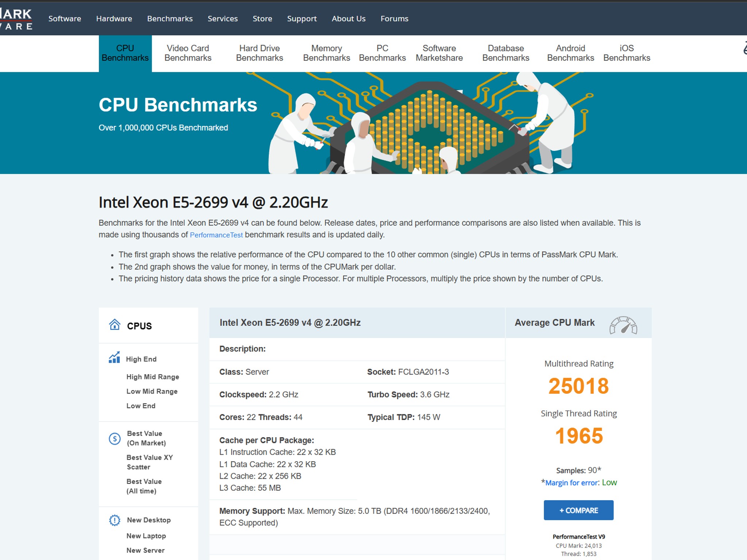747x560 pixels.
Task: Open Best Value (On Market) list
Action: (x=146, y=438)
